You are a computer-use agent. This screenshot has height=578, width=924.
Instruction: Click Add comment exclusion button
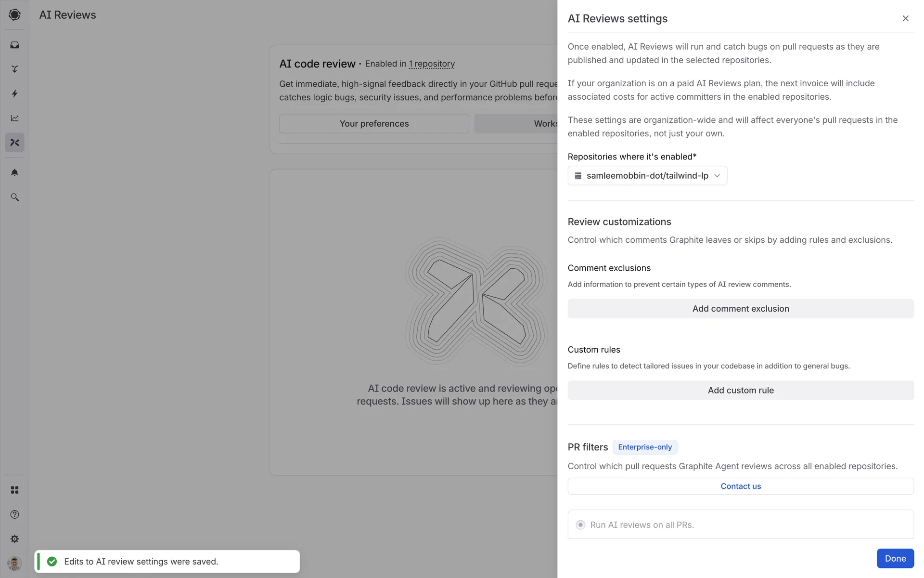(740, 309)
